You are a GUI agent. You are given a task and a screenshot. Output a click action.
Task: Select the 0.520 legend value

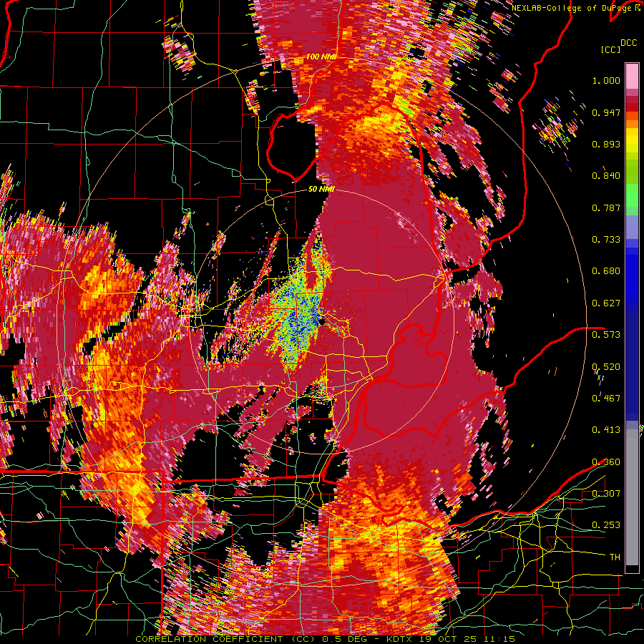pyautogui.click(x=606, y=367)
